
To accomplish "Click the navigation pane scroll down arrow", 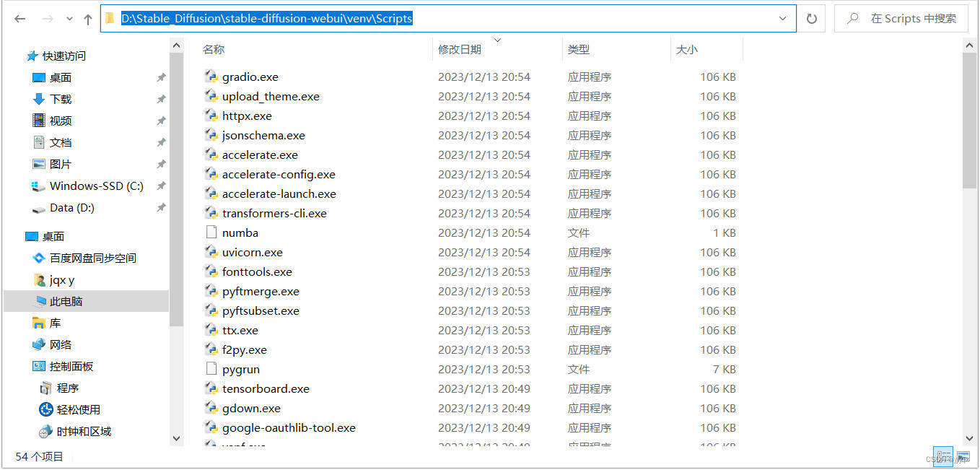I will click(x=176, y=438).
